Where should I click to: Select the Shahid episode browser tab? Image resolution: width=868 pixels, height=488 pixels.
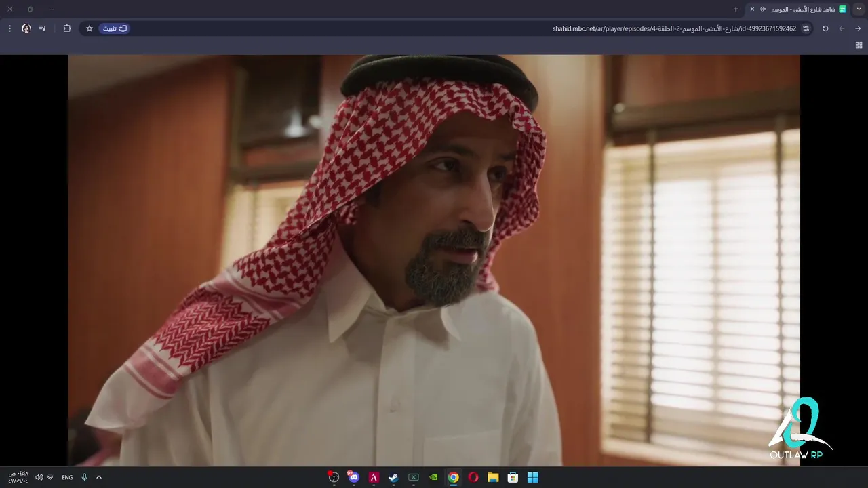coord(798,9)
